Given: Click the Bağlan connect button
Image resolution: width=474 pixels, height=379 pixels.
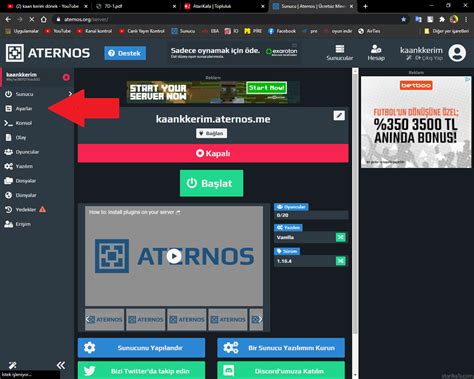Looking at the screenshot, I should 212,133.
